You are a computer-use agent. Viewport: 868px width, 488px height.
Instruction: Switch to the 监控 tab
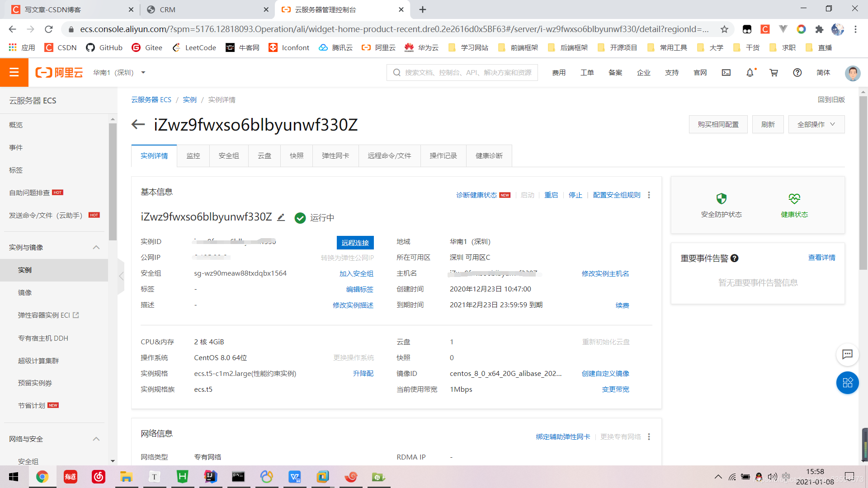click(193, 156)
